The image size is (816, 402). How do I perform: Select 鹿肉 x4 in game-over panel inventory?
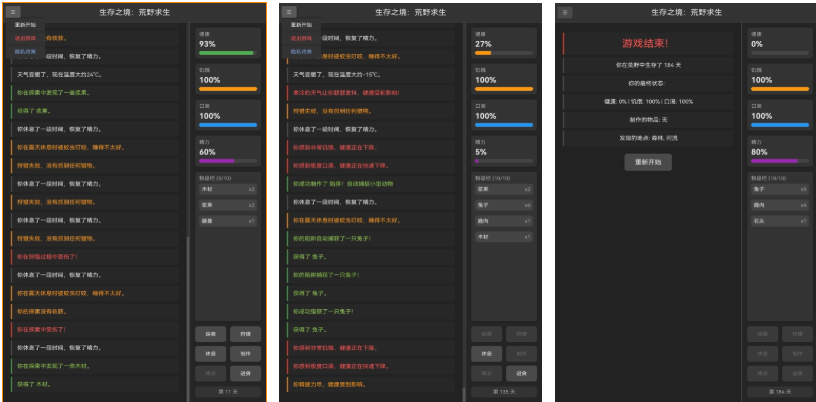[780, 205]
